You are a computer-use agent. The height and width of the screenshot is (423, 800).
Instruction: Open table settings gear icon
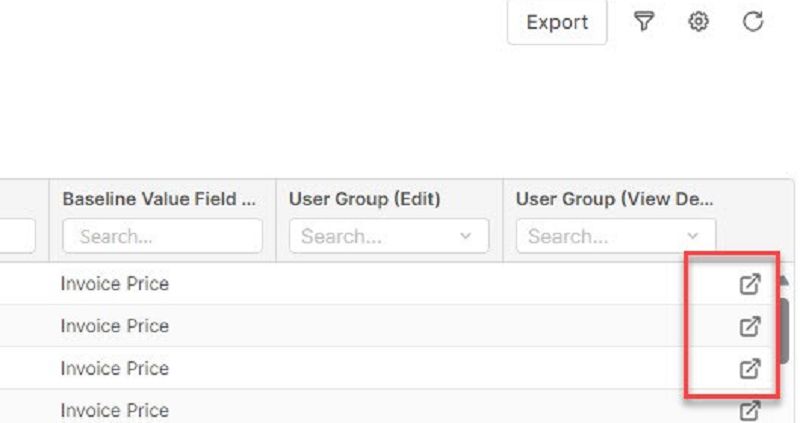click(698, 21)
